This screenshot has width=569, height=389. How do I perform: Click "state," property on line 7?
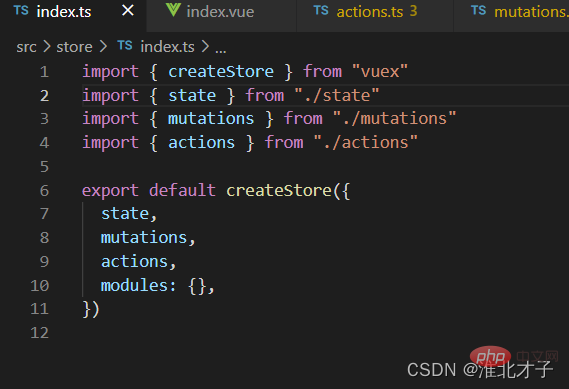click(x=129, y=214)
